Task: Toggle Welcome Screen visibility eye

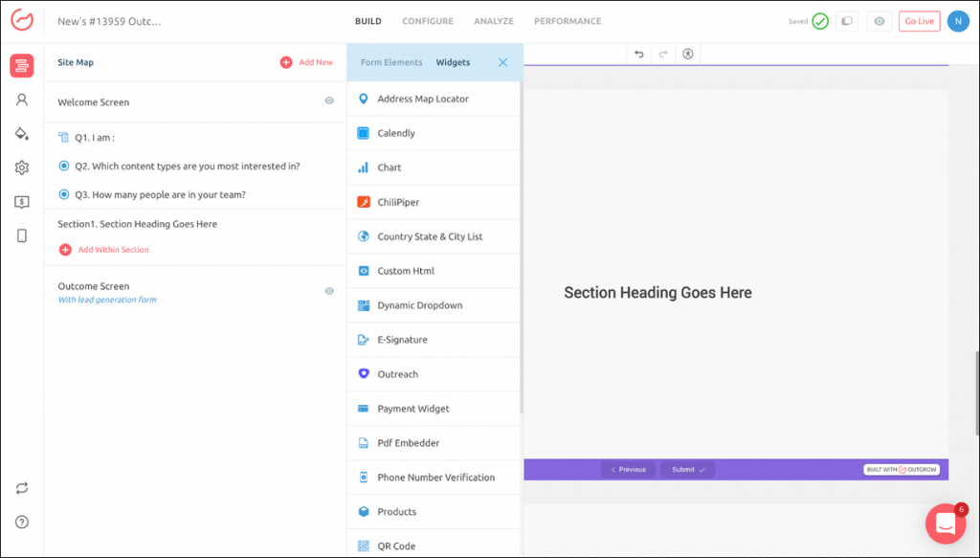Action: pyautogui.click(x=329, y=100)
